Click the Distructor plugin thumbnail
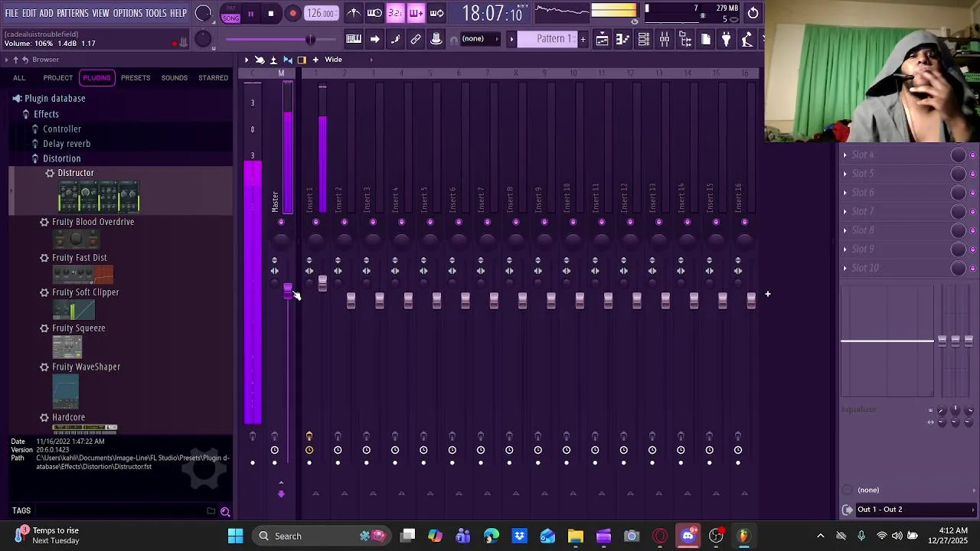980x551 pixels. pyautogui.click(x=99, y=197)
